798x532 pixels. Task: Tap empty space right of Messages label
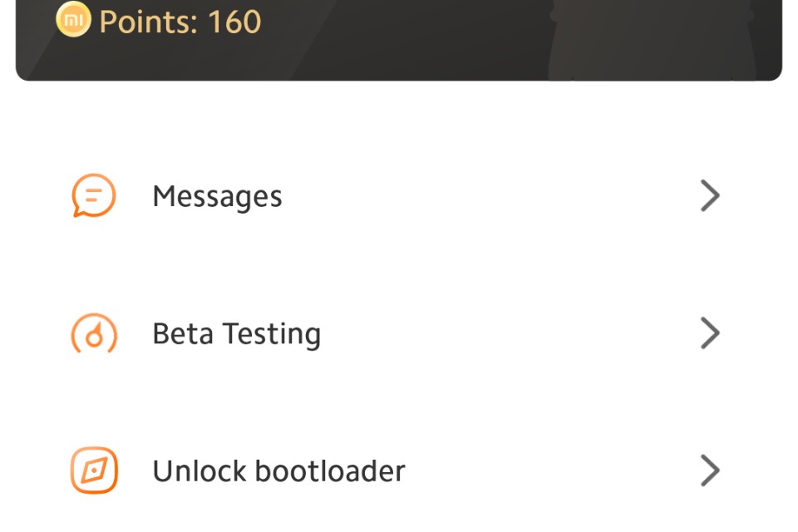[x=489, y=195]
